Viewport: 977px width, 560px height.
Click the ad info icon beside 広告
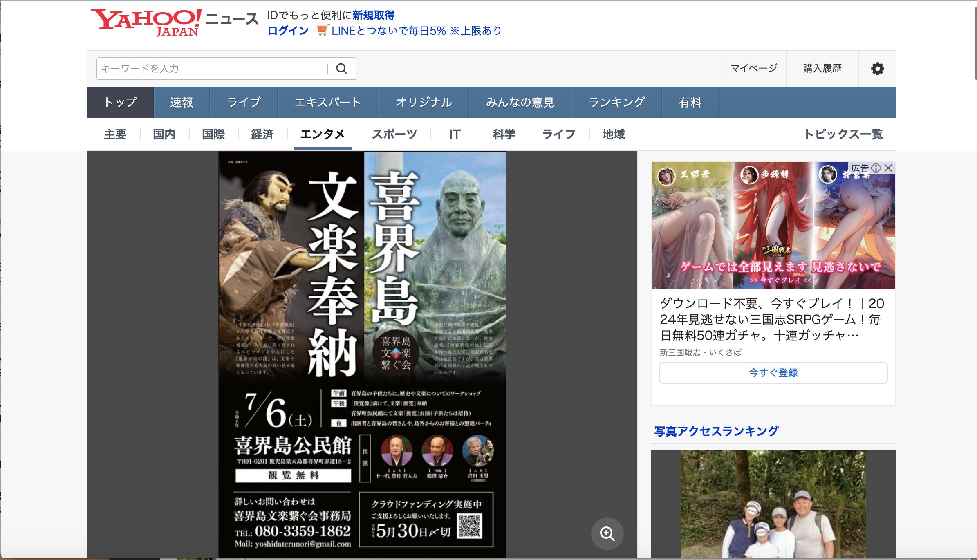(876, 168)
